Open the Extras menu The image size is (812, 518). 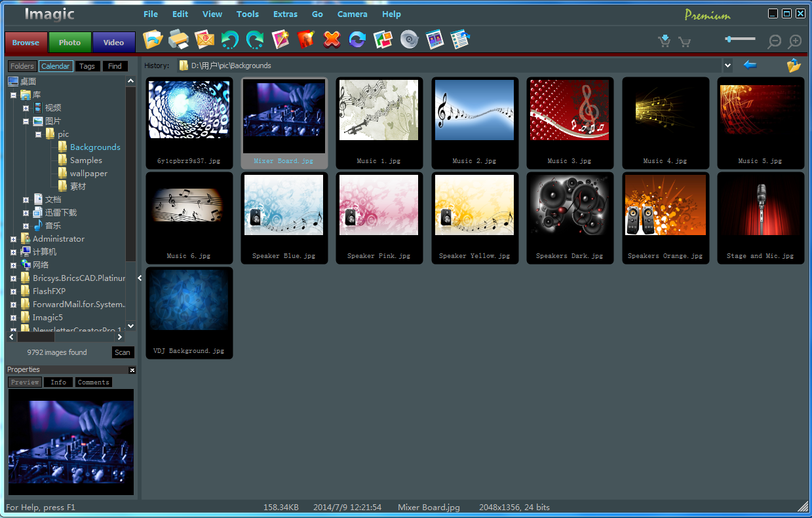point(285,14)
